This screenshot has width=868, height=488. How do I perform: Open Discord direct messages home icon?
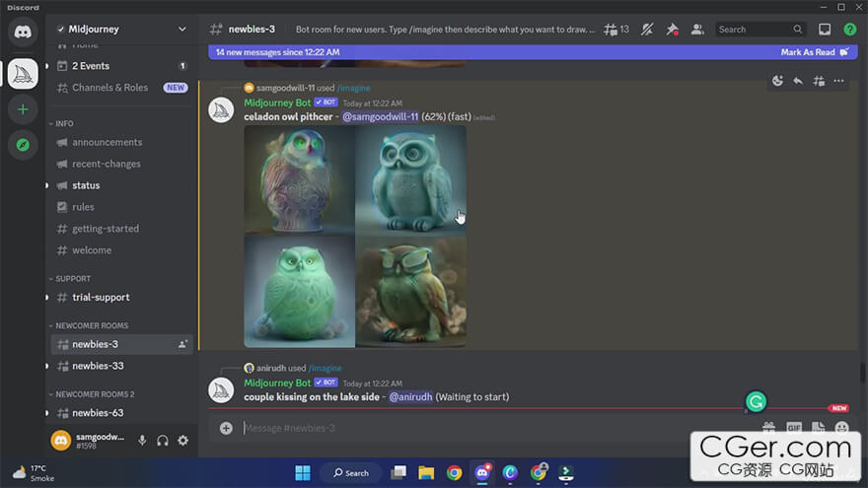coord(23,33)
